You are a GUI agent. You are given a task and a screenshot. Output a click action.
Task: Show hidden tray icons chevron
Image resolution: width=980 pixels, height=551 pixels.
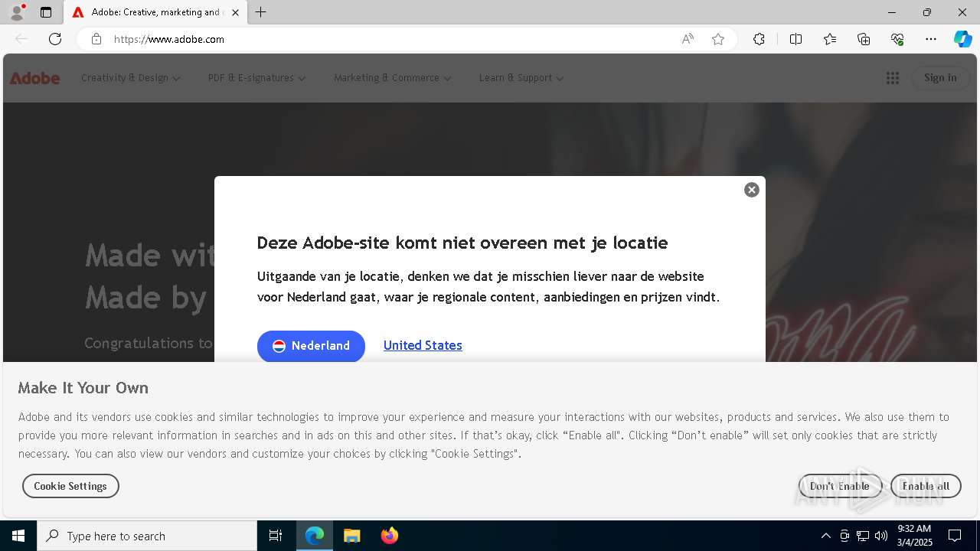(825, 536)
